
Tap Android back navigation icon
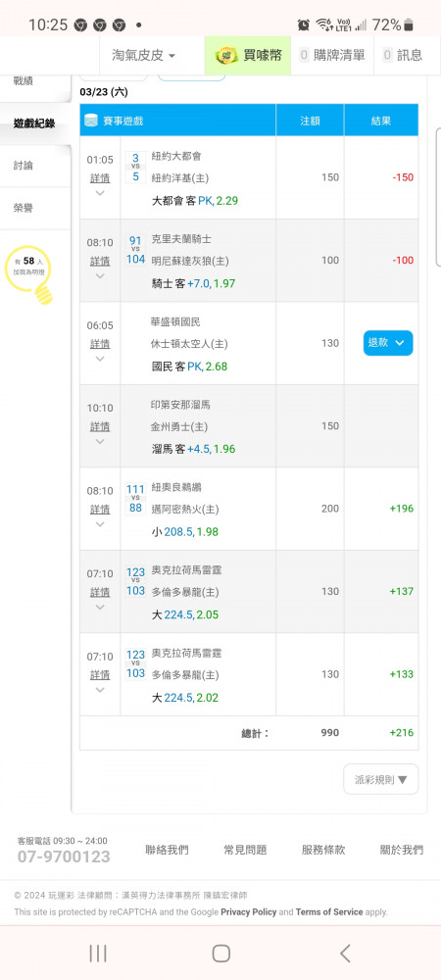(x=345, y=954)
